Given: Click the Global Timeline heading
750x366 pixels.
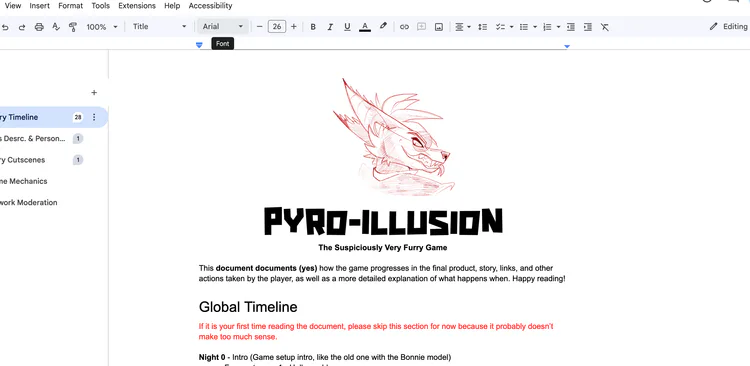Looking at the screenshot, I should [x=248, y=307].
